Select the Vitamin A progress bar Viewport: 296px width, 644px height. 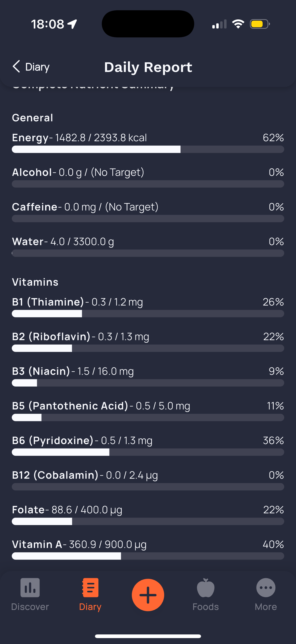pos(148,556)
